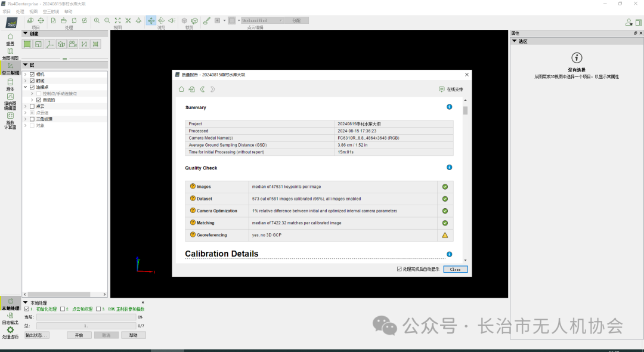This screenshot has width=644, height=352.
Task: Click the zoom in magnifier tool
Action: point(97,20)
